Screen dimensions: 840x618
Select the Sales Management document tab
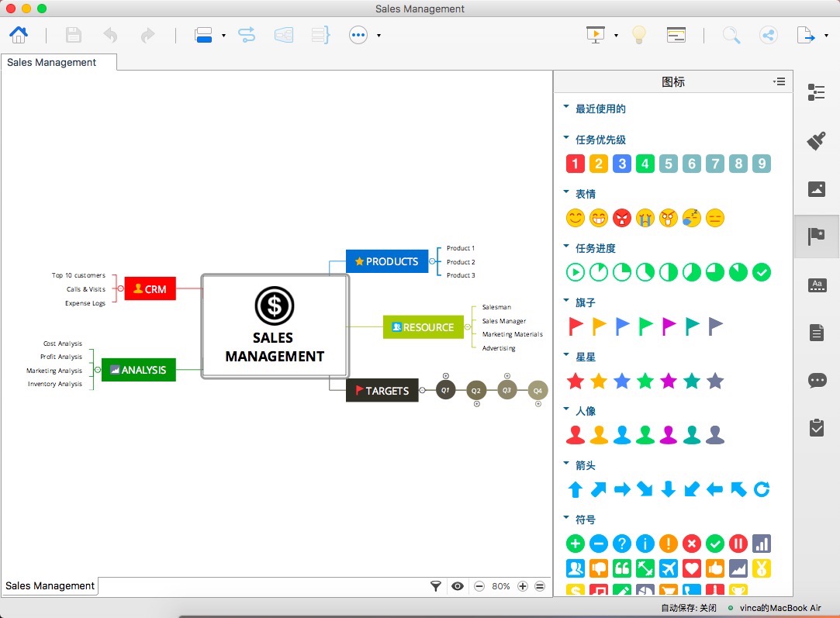pos(58,62)
